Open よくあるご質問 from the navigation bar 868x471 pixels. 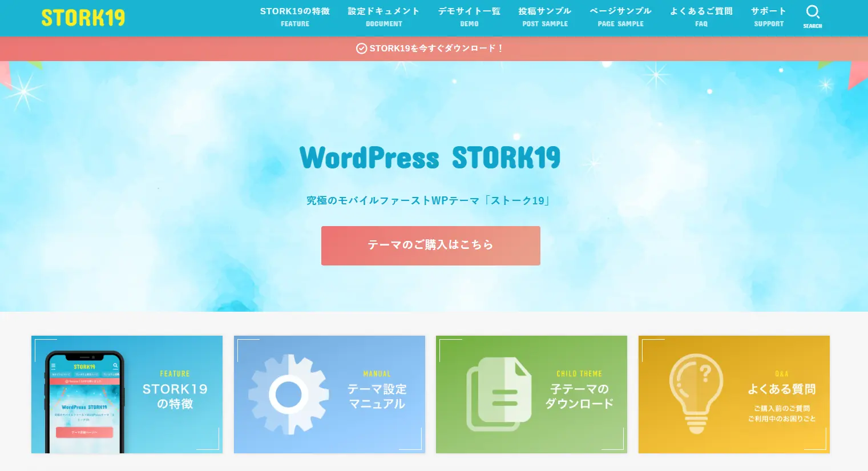[x=701, y=10]
